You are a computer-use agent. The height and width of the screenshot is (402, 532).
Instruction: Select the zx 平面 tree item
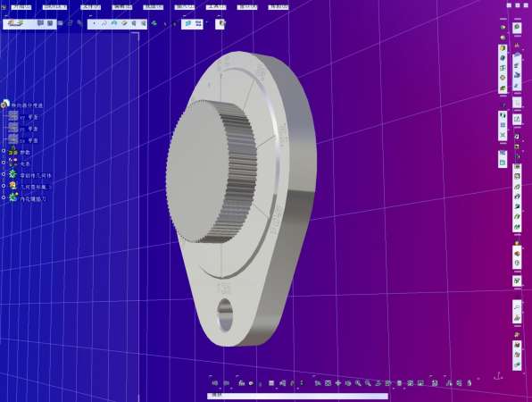(29, 140)
